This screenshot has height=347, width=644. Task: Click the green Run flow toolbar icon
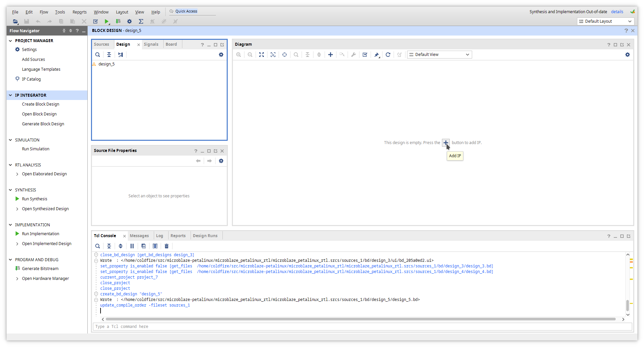pos(106,21)
